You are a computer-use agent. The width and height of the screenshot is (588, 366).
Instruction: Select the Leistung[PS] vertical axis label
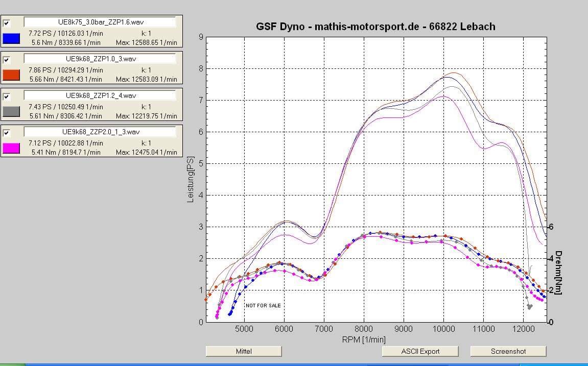(191, 179)
